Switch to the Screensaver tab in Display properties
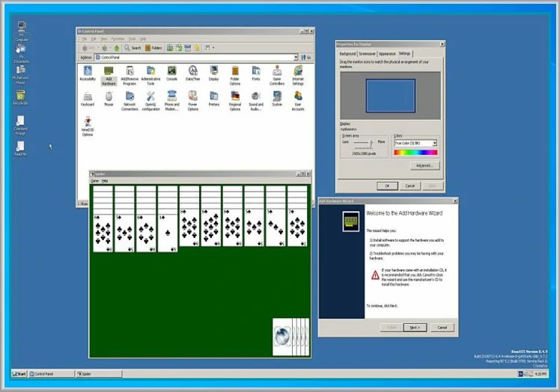Viewport: 560px width, 392px height. click(x=367, y=54)
